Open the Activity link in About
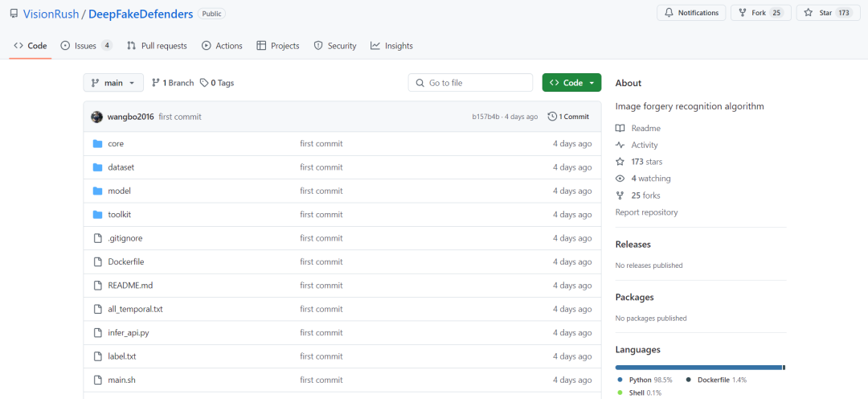This screenshot has width=868, height=399. (637, 145)
